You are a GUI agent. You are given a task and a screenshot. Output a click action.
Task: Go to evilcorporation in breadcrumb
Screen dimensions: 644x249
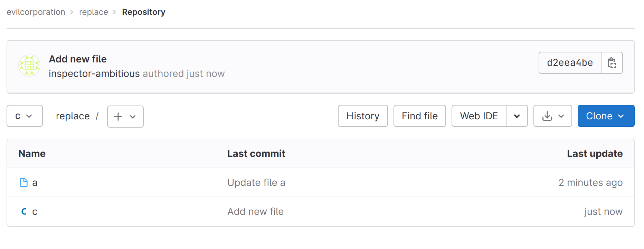(36, 12)
